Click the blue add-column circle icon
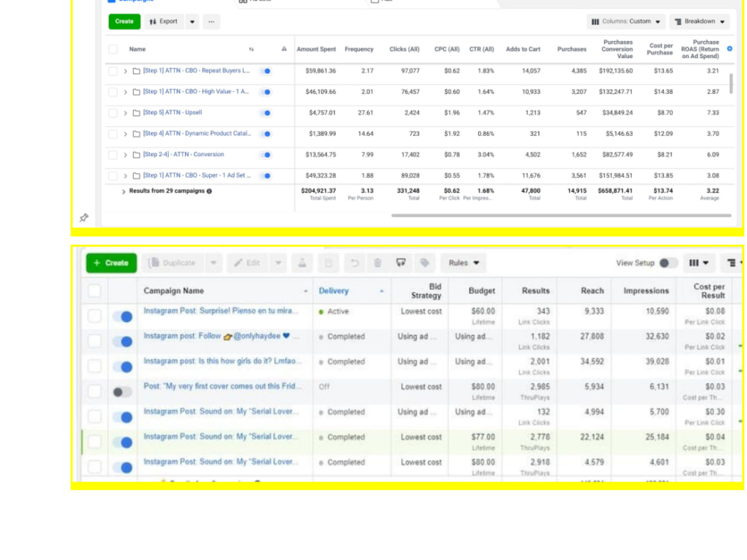Screen dimensions: 747x560 [729, 49]
